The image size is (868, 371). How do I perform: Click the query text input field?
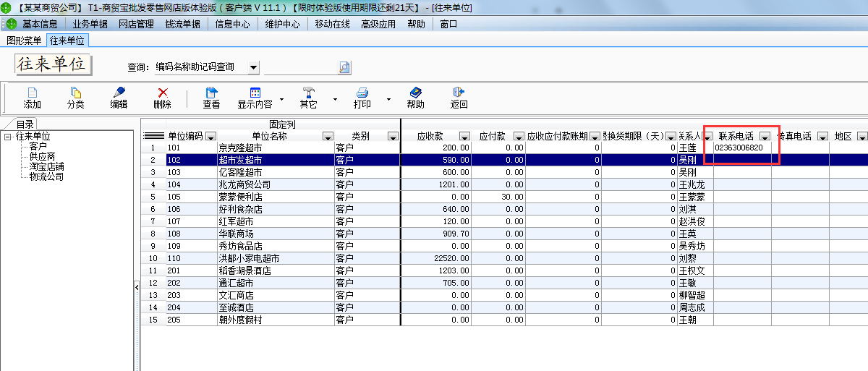pyautogui.click(x=300, y=67)
